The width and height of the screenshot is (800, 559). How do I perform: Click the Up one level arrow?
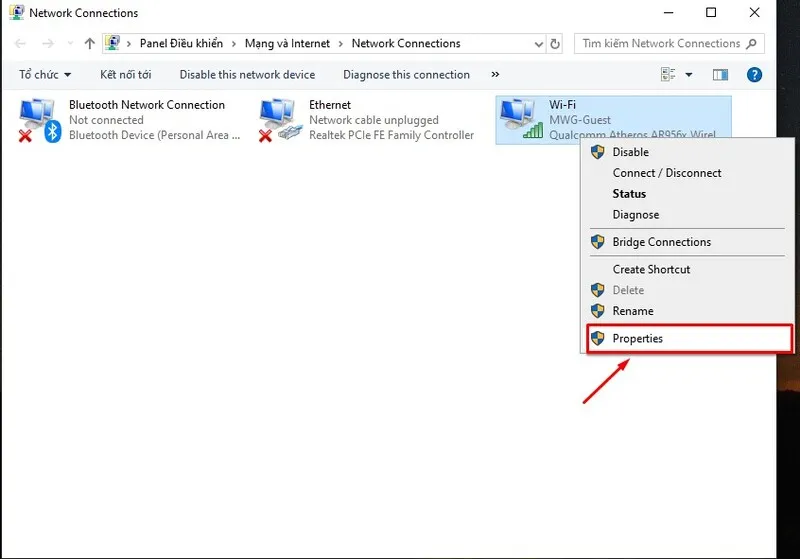pos(90,44)
